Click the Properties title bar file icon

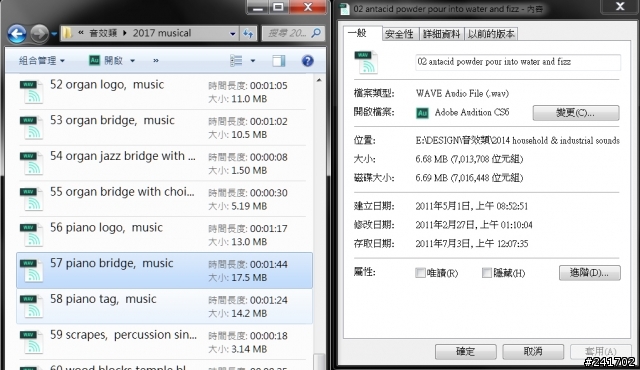[344, 9]
